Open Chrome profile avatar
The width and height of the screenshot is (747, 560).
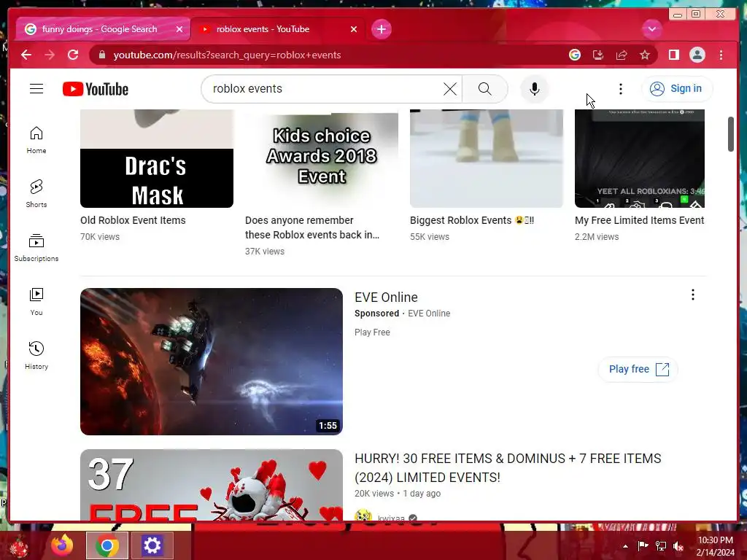coord(697,55)
